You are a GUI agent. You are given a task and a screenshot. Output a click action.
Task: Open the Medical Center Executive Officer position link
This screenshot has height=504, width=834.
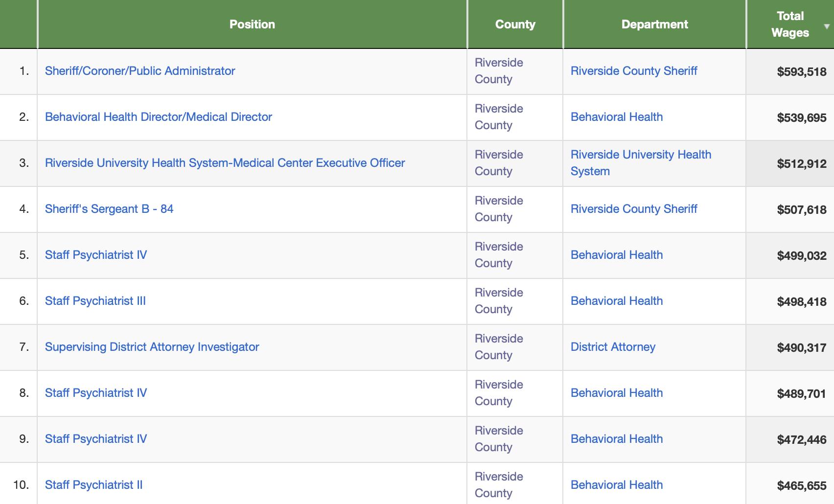[x=225, y=163]
